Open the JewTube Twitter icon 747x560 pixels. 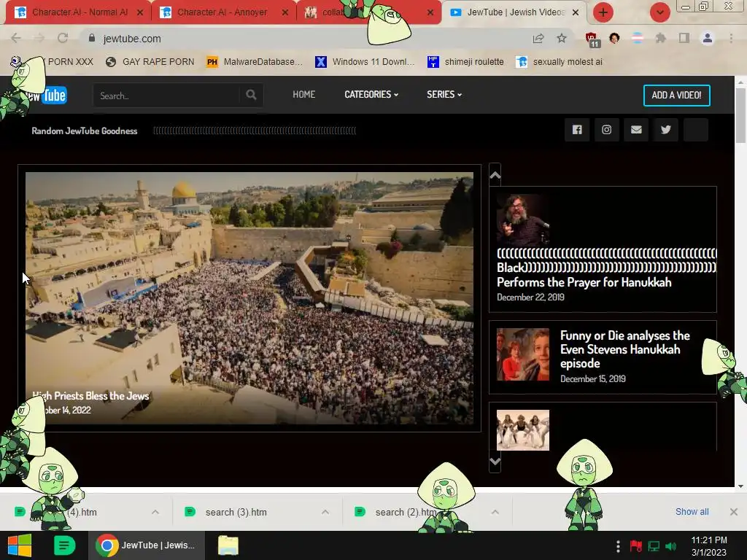pyautogui.click(x=665, y=130)
